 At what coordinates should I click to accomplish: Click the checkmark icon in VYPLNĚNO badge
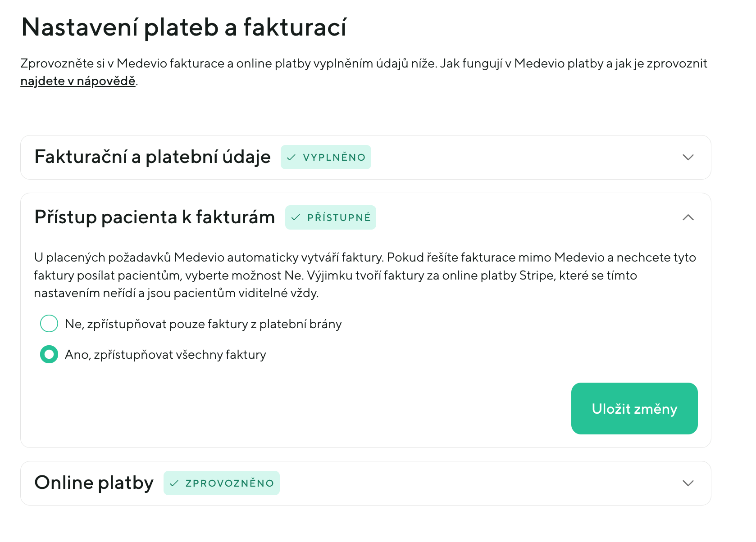[291, 157]
